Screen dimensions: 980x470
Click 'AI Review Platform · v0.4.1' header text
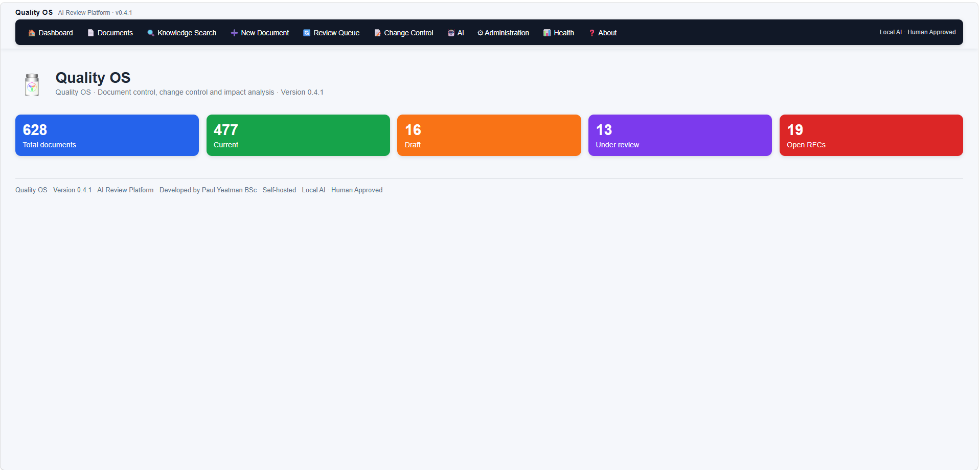pyautogui.click(x=95, y=13)
